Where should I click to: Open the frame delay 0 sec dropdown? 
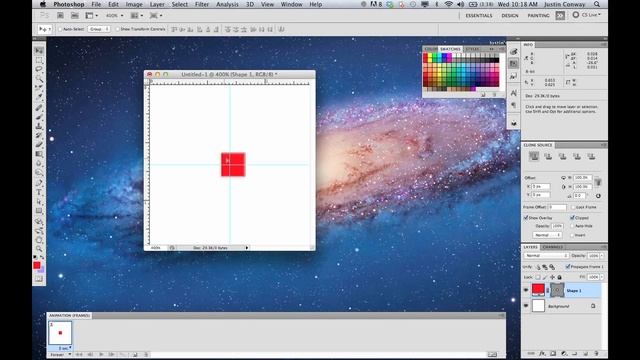point(64,348)
